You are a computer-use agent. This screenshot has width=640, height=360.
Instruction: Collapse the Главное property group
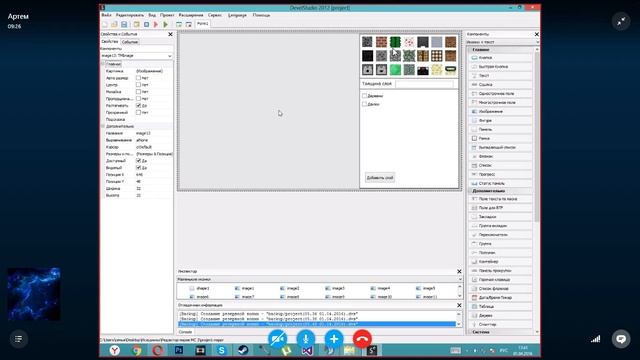[103, 64]
